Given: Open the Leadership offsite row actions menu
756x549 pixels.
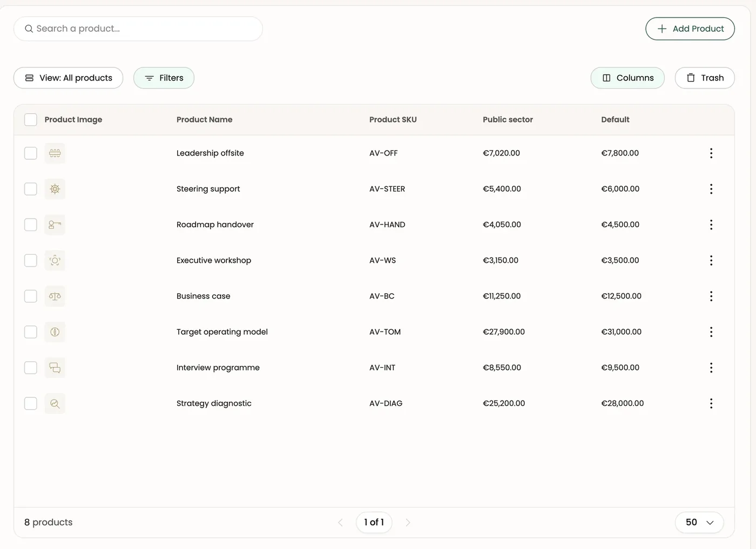Looking at the screenshot, I should coord(711,153).
